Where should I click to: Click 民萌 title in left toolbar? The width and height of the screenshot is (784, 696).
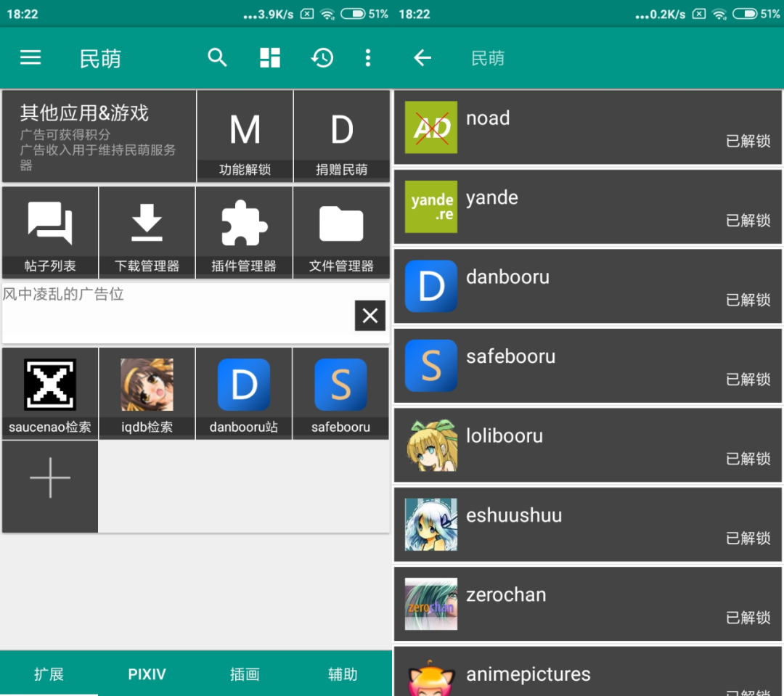pos(100,59)
